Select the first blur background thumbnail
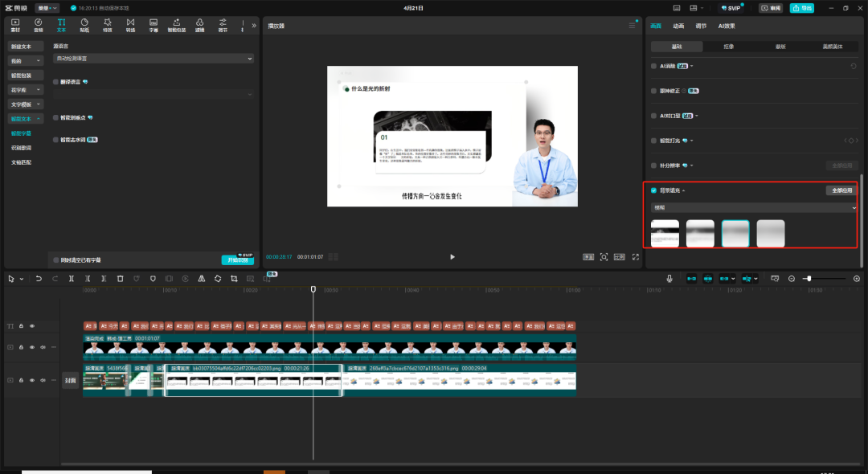This screenshot has width=868, height=474. click(x=665, y=234)
